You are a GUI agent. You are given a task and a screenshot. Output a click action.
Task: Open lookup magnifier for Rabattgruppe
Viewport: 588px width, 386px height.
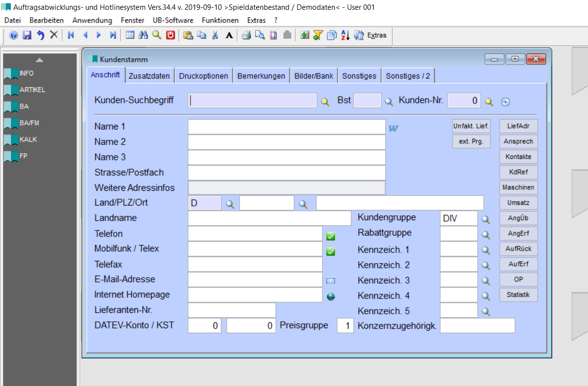click(x=486, y=235)
